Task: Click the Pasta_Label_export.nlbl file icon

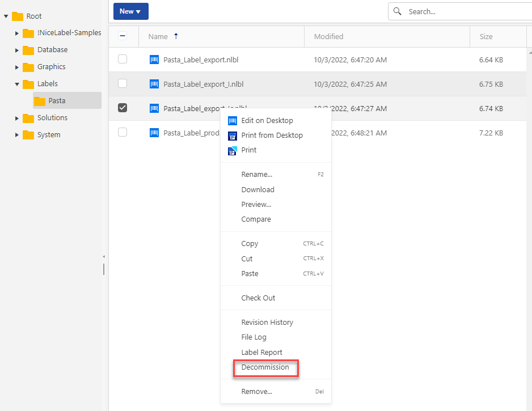Action: click(x=154, y=60)
